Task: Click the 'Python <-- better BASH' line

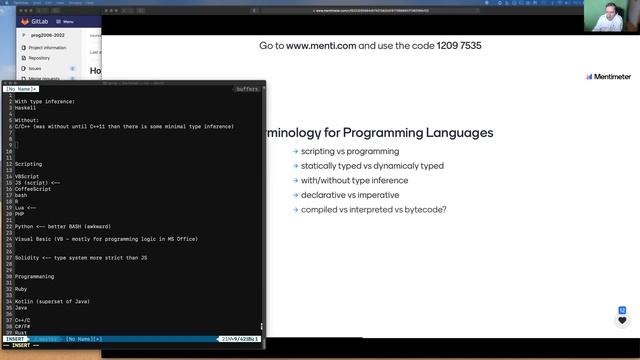Action: tap(62, 227)
